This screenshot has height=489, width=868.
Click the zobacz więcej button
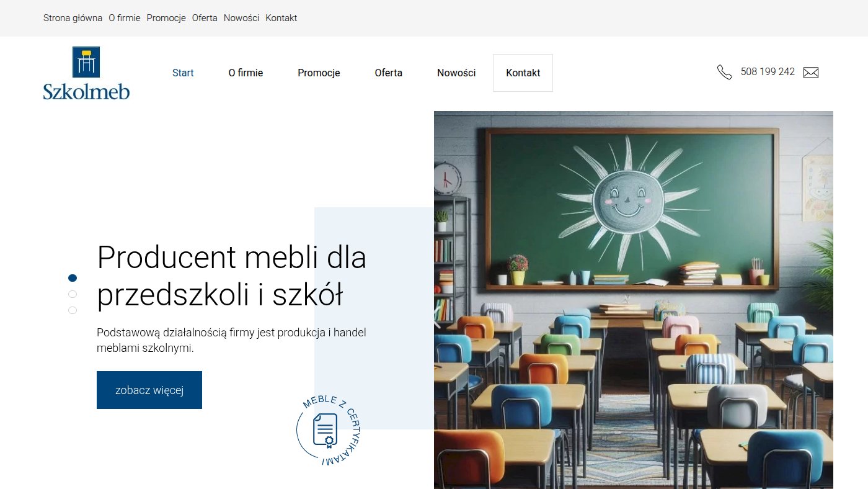[149, 390]
